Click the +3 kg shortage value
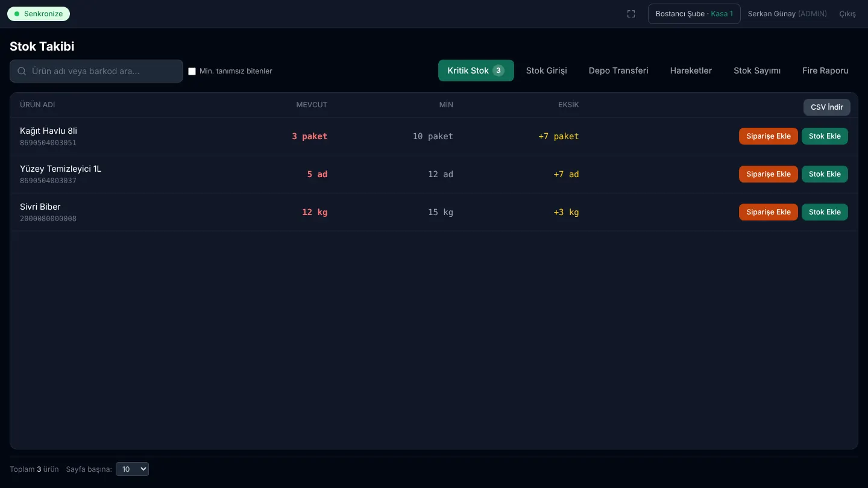 (x=566, y=212)
